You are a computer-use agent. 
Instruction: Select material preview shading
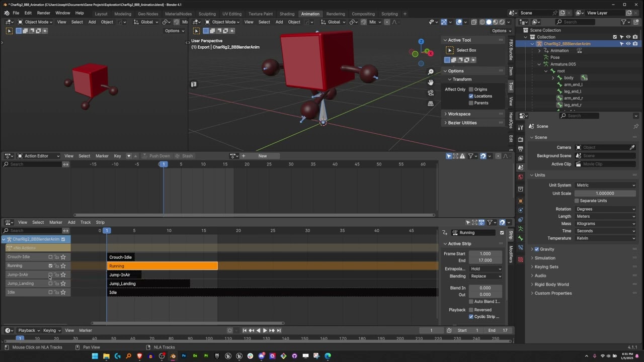(495, 22)
